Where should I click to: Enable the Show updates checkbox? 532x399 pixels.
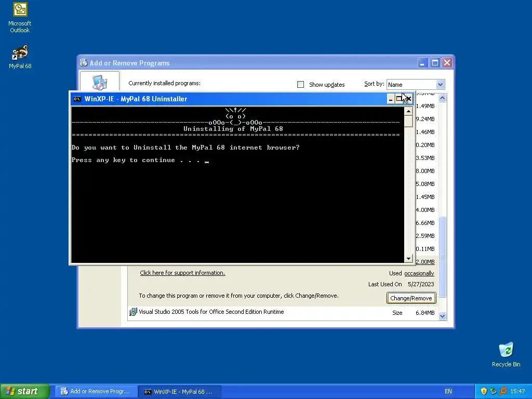coord(301,85)
